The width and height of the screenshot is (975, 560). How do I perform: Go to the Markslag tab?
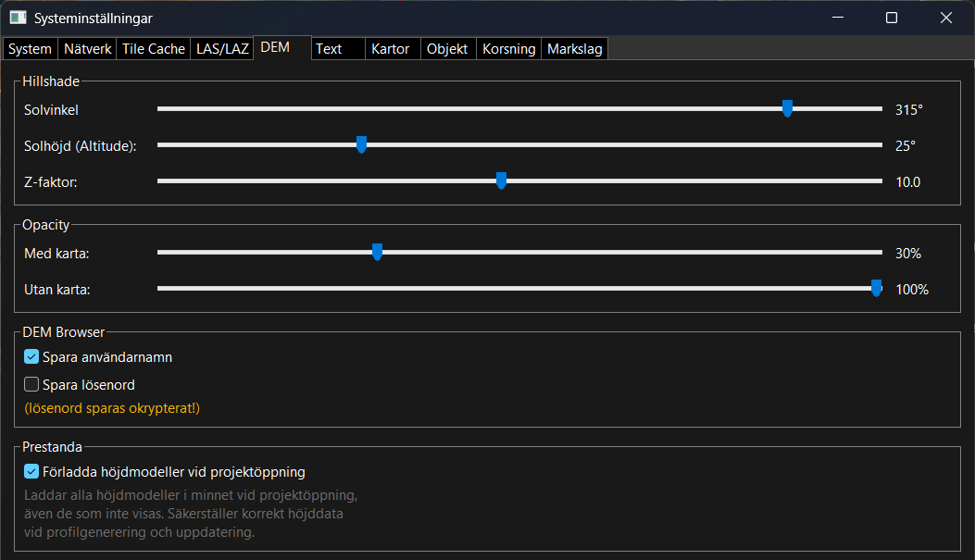point(575,48)
